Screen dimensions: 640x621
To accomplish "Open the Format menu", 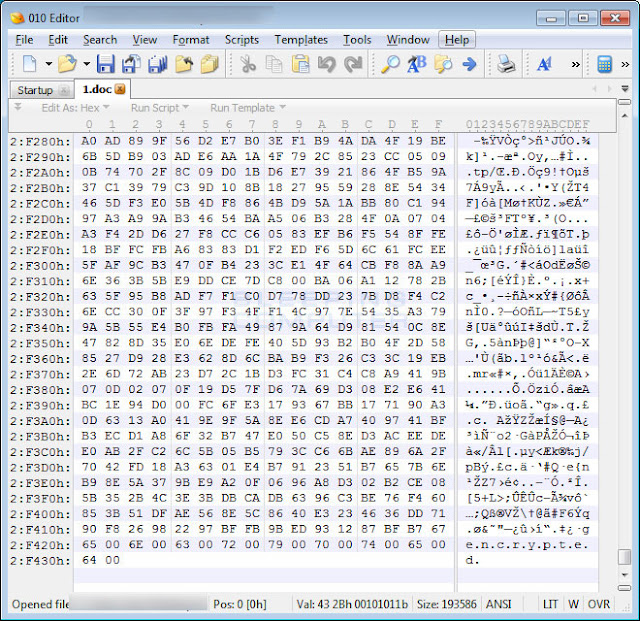I will [191, 40].
